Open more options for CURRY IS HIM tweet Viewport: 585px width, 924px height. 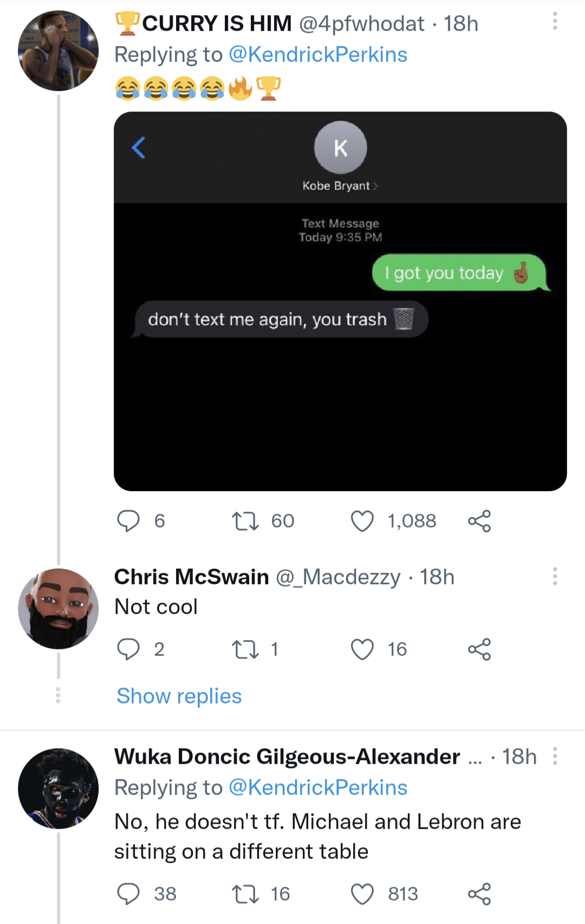point(555,22)
